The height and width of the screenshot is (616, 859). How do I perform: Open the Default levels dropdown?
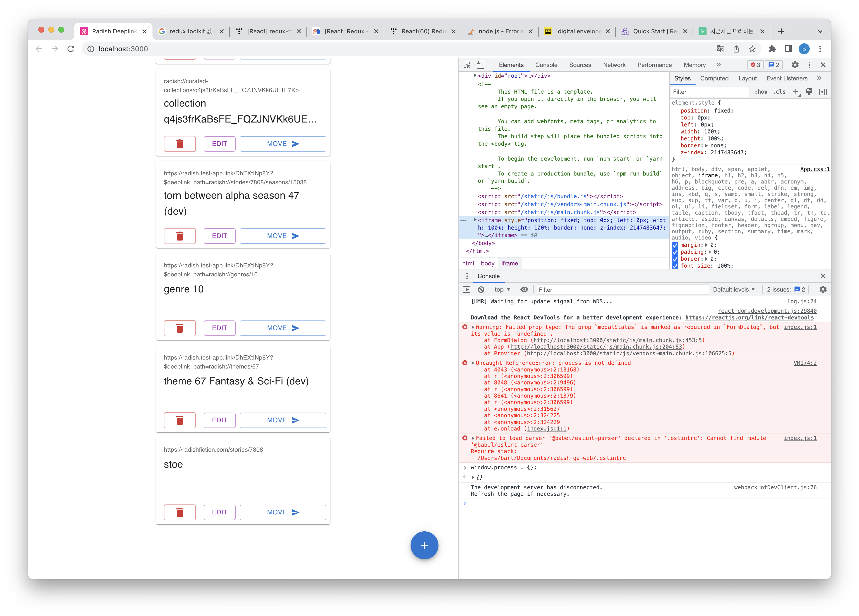click(734, 290)
